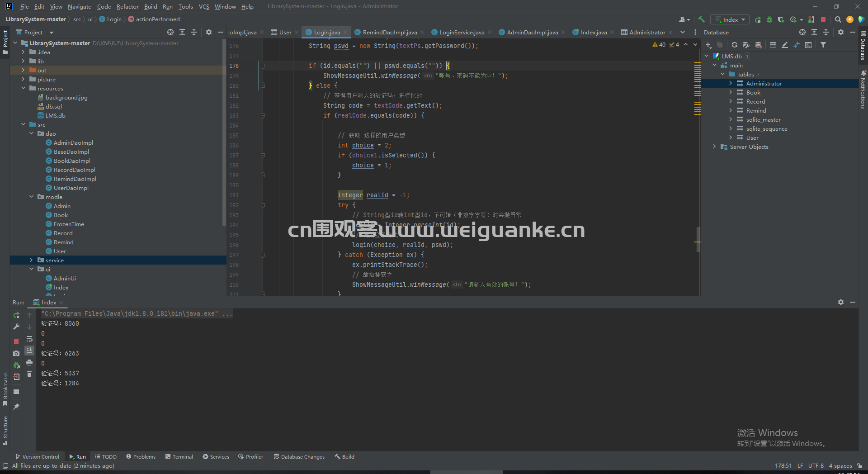Open the Database Changes tool window

tap(299, 456)
